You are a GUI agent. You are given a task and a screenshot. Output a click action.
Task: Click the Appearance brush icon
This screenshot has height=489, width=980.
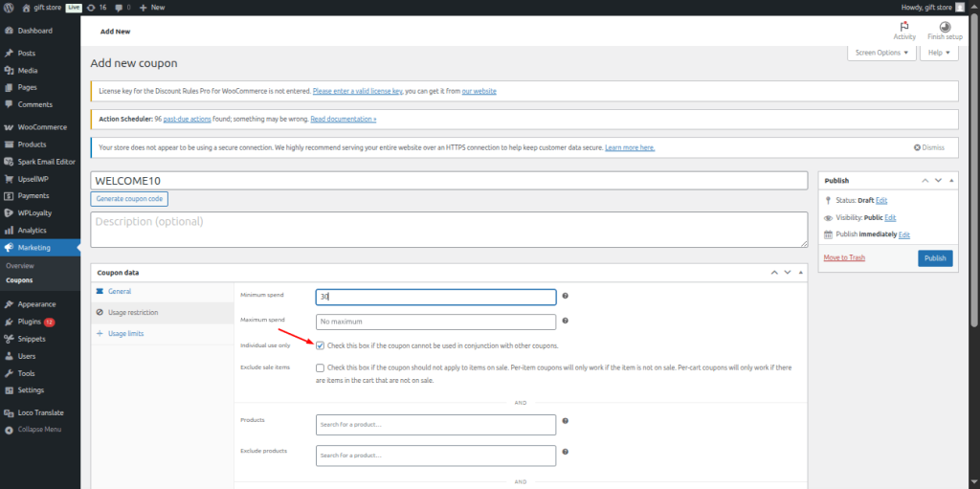(x=9, y=304)
